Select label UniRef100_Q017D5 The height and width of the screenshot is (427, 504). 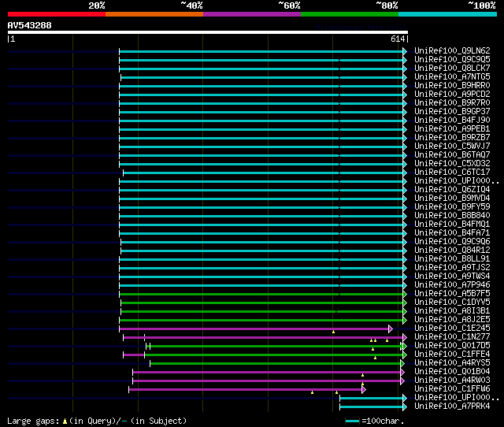[452, 346]
